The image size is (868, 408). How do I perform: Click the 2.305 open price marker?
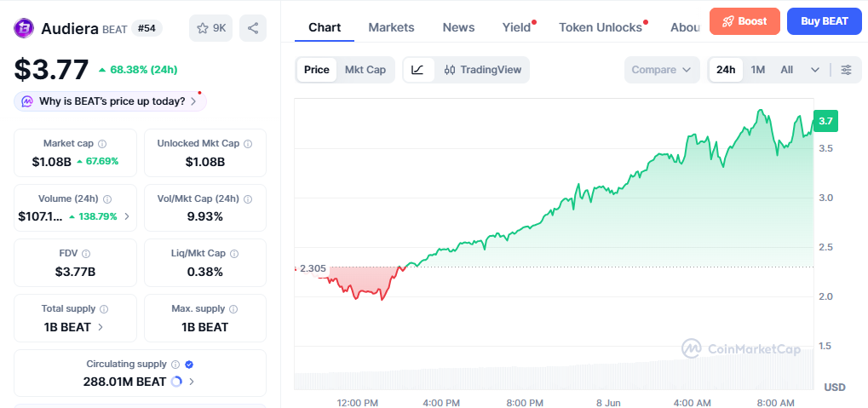pyautogui.click(x=313, y=268)
